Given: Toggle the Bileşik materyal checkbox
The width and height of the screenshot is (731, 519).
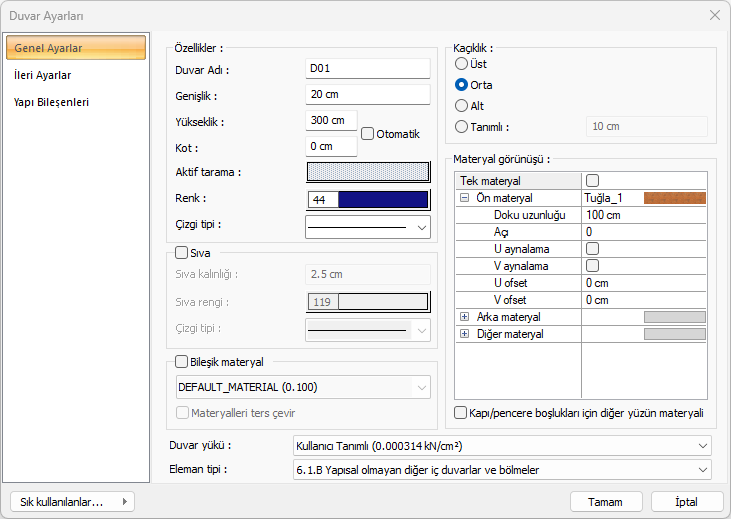Looking at the screenshot, I should click(182, 362).
